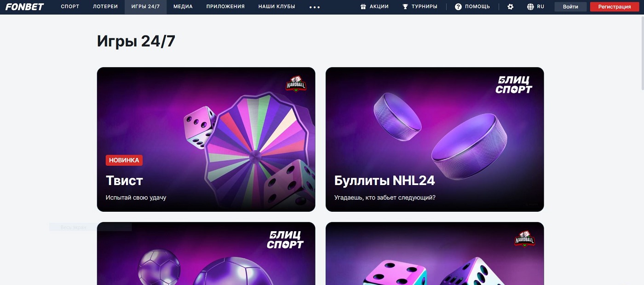
Task: Click the vertical page scrollbar
Action: [x=641, y=55]
